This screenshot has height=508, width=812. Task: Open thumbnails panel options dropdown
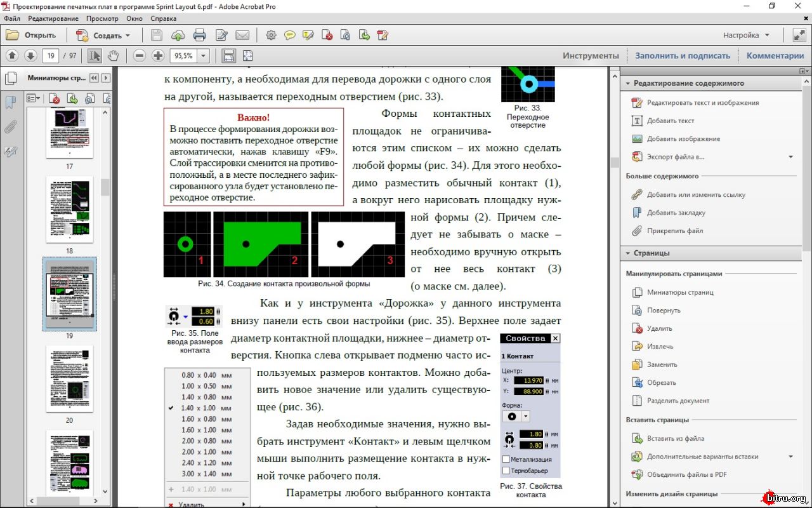click(x=34, y=98)
